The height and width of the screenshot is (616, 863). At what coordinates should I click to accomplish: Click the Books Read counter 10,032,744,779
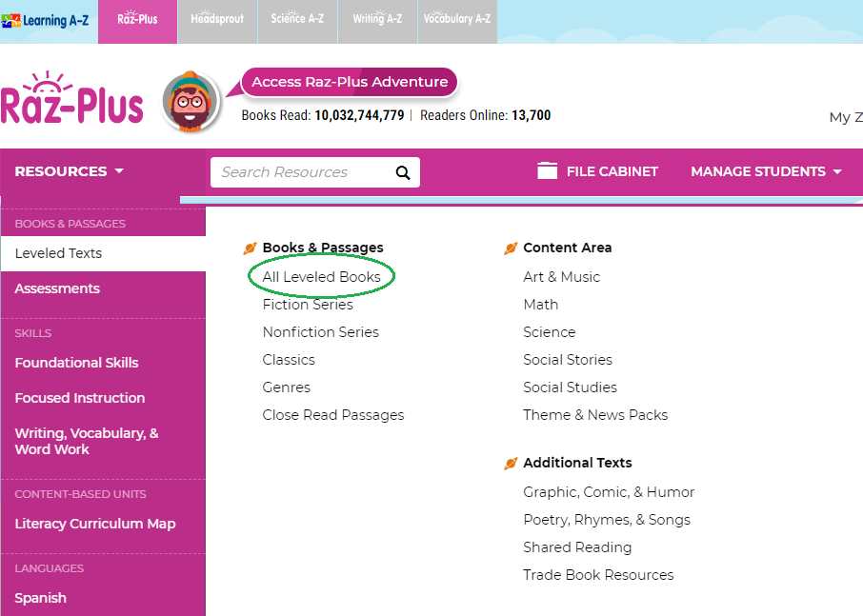tap(359, 115)
